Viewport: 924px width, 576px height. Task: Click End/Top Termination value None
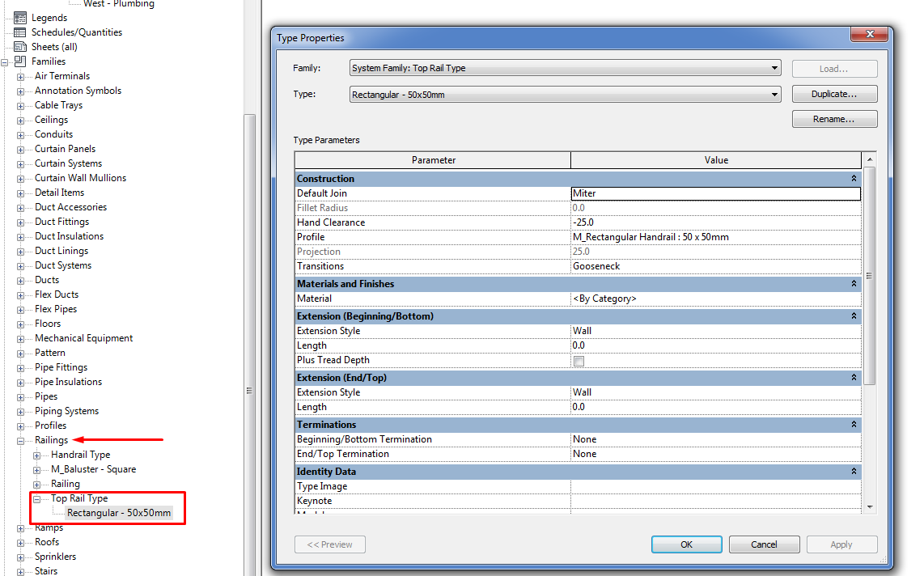(x=716, y=454)
